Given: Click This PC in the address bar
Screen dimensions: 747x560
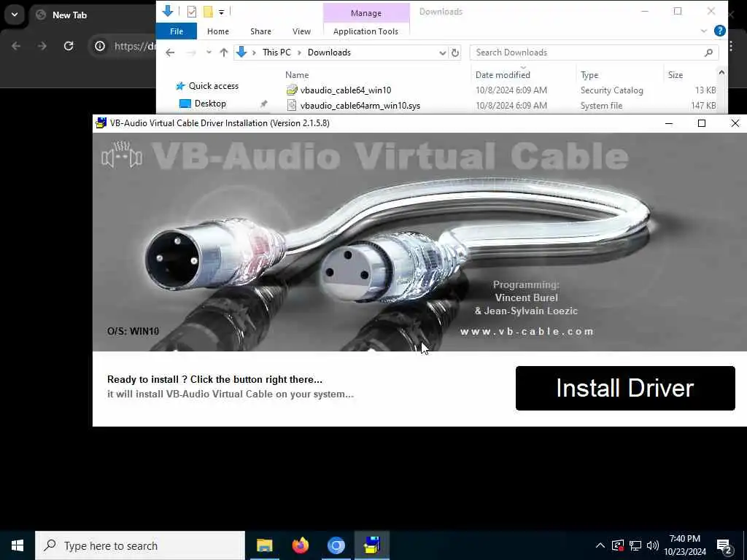Looking at the screenshot, I should click(276, 52).
